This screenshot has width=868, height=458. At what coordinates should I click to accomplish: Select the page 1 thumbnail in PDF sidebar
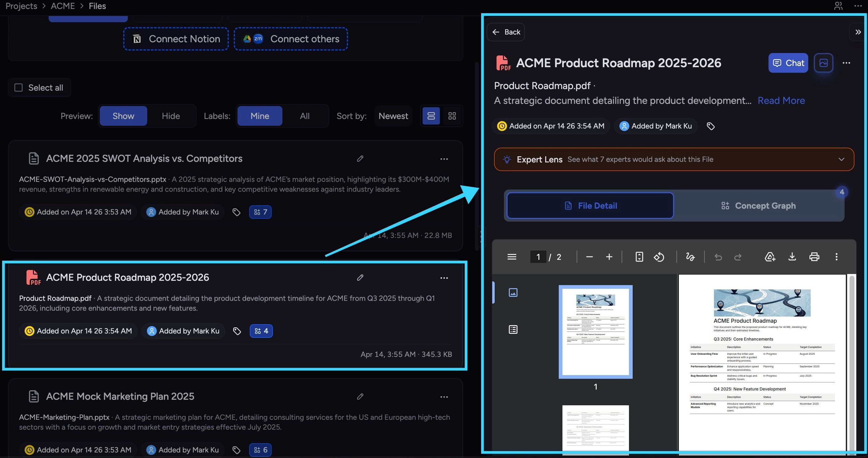click(595, 332)
